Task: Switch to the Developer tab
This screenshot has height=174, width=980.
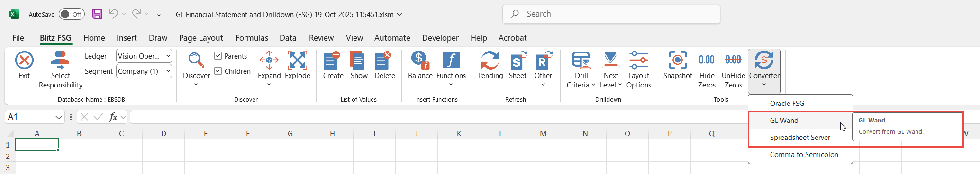Action: 440,38
